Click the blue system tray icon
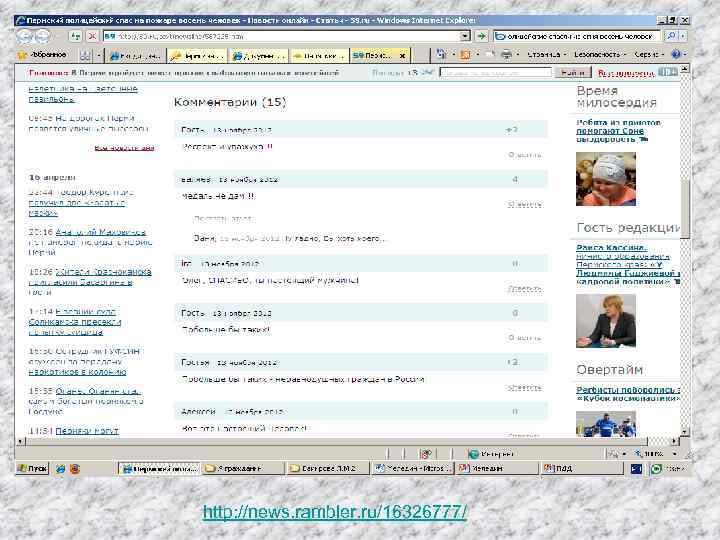This screenshot has width=720, height=540. [x=636, y=469]
